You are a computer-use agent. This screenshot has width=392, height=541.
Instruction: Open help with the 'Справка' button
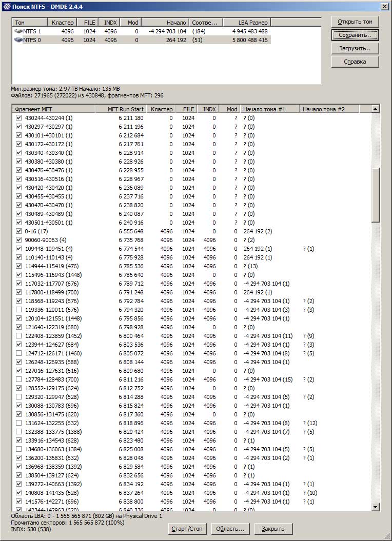point(355,62)
